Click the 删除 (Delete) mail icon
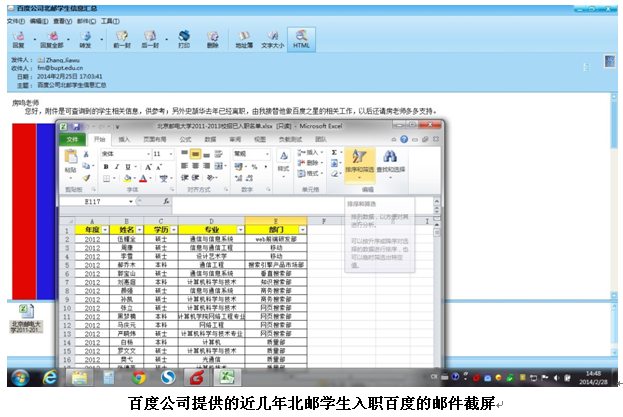This screenshot has width=623, height=417. [x=213, y=39]
